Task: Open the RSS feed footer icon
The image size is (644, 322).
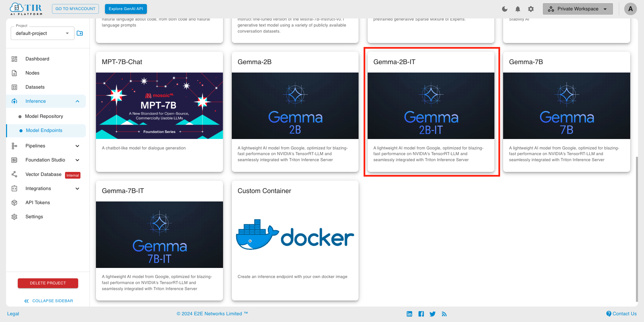Action: coord(444,314)
